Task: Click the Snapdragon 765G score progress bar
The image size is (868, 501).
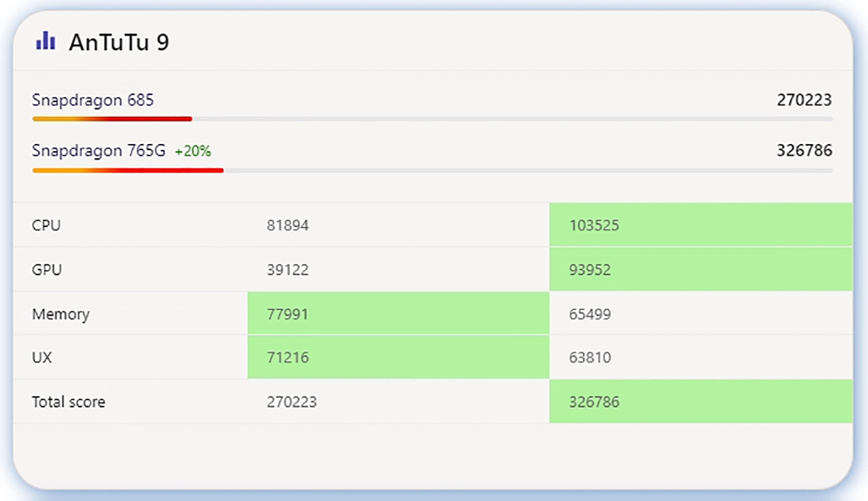Action: point(432,170)
